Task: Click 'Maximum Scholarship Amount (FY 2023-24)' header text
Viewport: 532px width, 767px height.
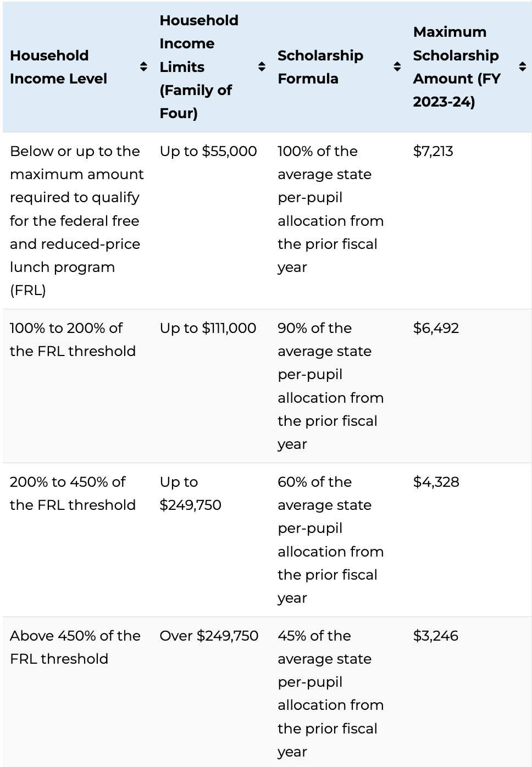Action: (x=456, y=67)
